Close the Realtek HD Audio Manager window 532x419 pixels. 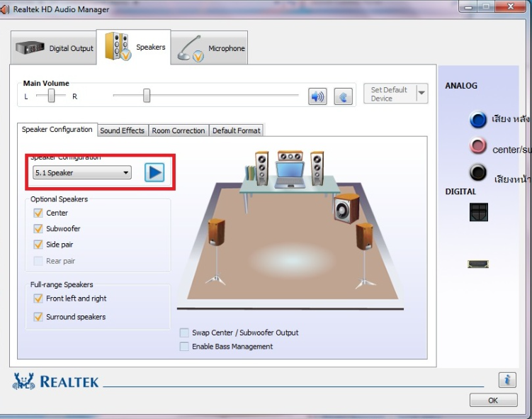(x=510, y=6)
